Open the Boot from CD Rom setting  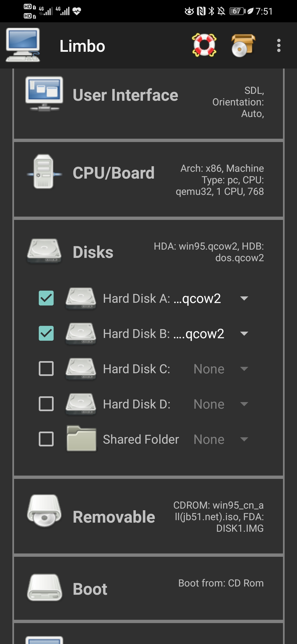point(221,583)
